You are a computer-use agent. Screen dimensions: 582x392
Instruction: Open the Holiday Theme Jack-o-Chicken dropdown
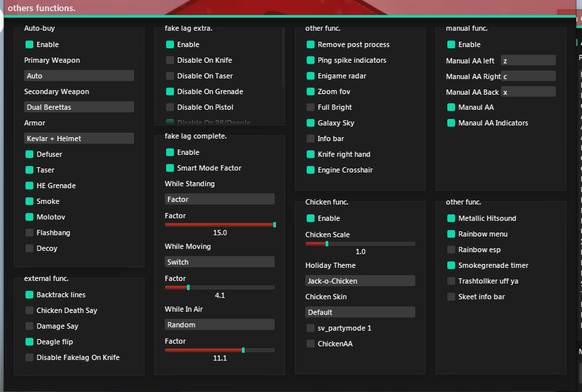point(360,281)
